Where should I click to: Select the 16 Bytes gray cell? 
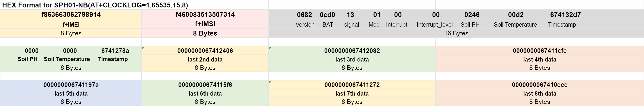click(x=456, y=33)
